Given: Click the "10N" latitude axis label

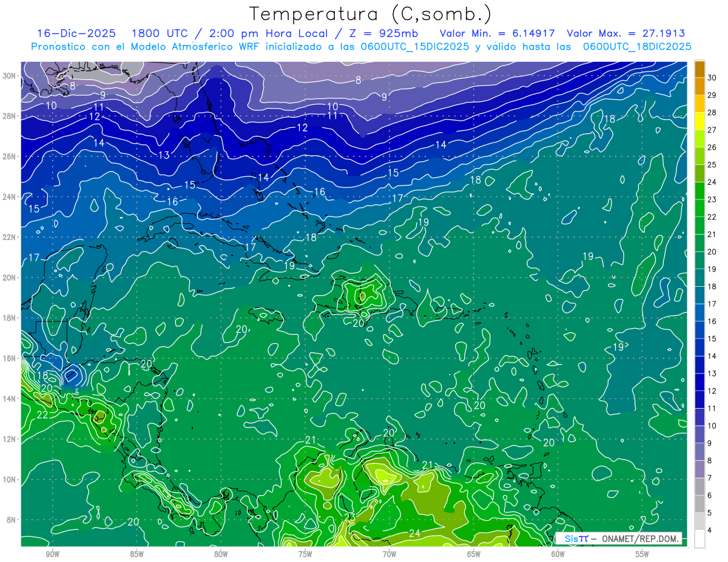Looking at the screenshot, I should pos(10,479).
